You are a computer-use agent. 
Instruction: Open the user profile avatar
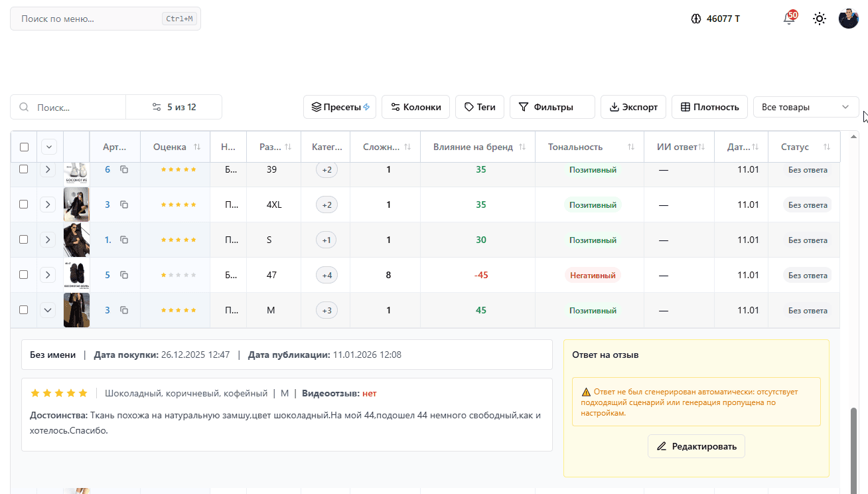848,19
